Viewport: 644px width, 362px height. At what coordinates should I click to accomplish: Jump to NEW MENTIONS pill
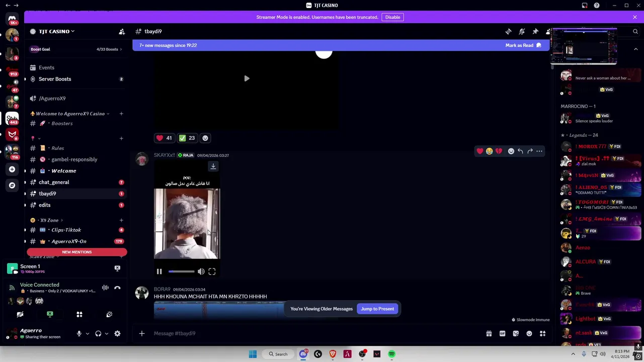[x=77, y=252]
